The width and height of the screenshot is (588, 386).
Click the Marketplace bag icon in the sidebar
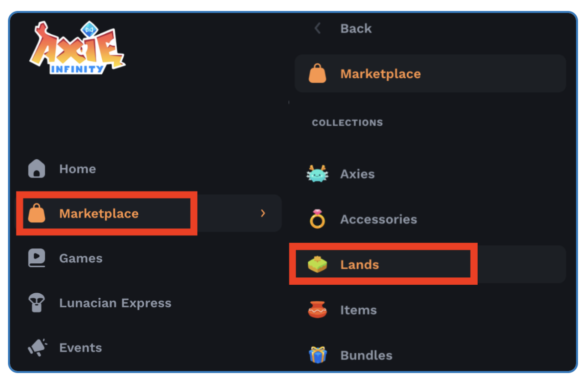click(x=36, y=214)
